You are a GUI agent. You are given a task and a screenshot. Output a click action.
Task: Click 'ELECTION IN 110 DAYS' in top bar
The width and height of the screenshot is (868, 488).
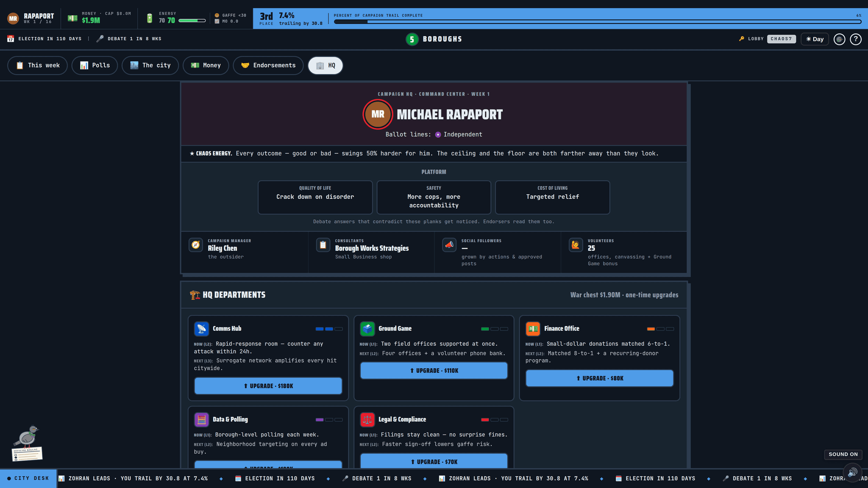coord(50,39)
